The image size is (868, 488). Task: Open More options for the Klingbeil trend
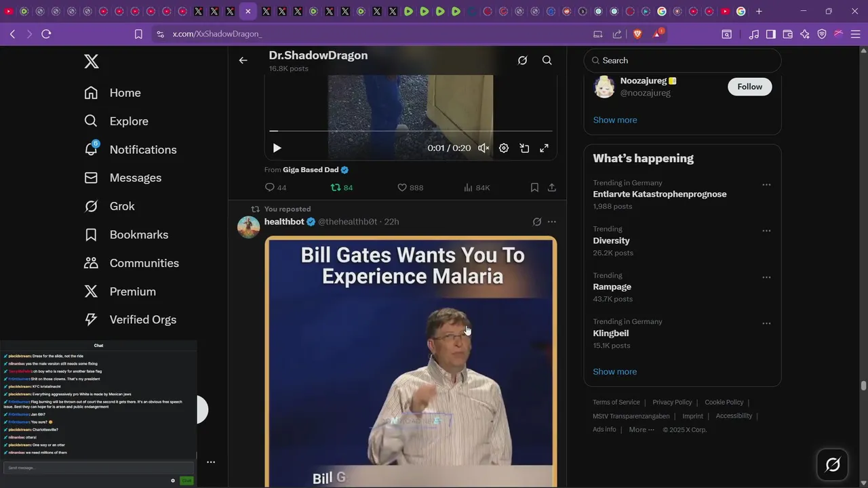coord(766,323)
